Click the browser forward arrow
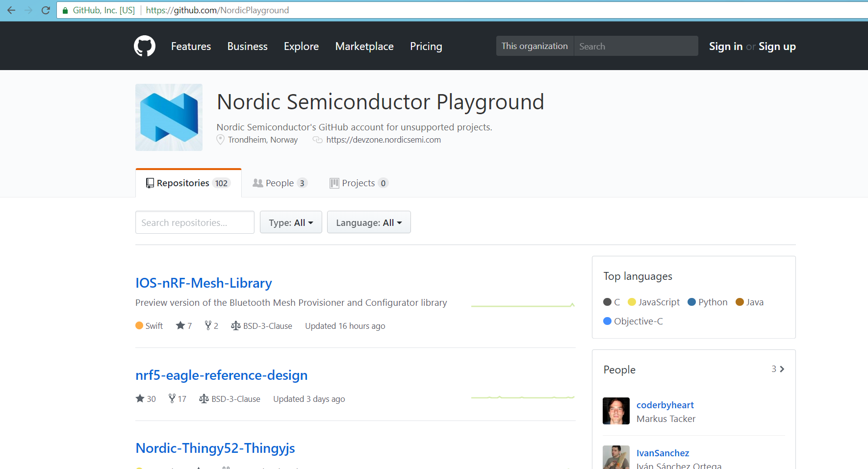 pos(28,10)
